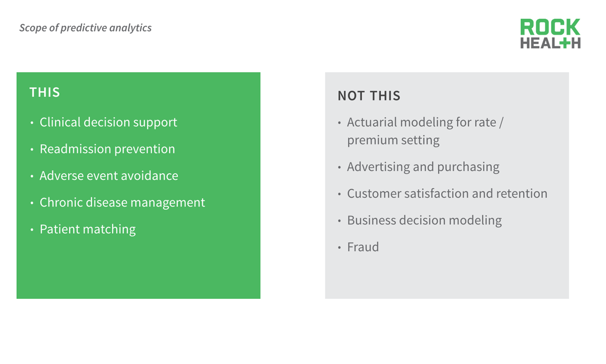Screen dimensions: 606x364
Task: Select 'Clinical decision support' bullet
Action: click(x=108, y=122)
